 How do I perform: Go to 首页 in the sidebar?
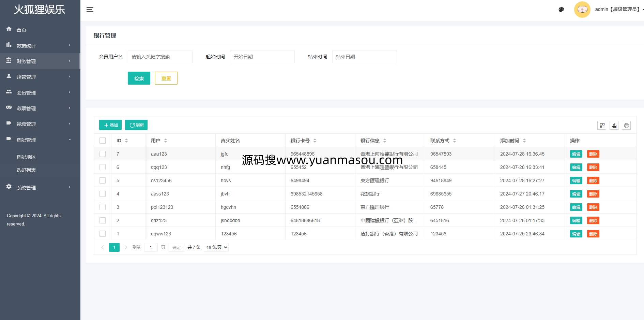(21, 30)
